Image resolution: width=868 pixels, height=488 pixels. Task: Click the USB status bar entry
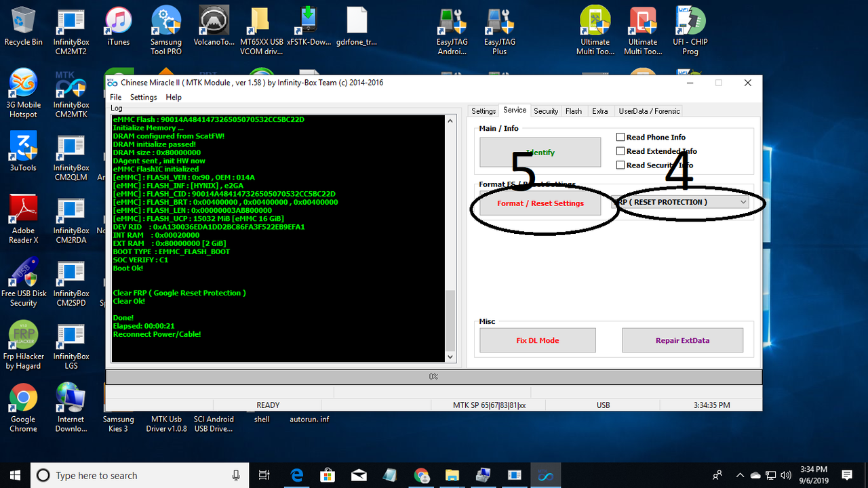pos(603,405)
